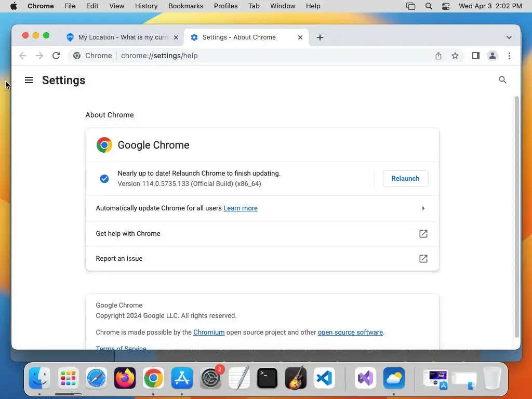Open a new tab with the plus button
The height and width of the screenshot is (399, 532).
click(x=320, y=37)
